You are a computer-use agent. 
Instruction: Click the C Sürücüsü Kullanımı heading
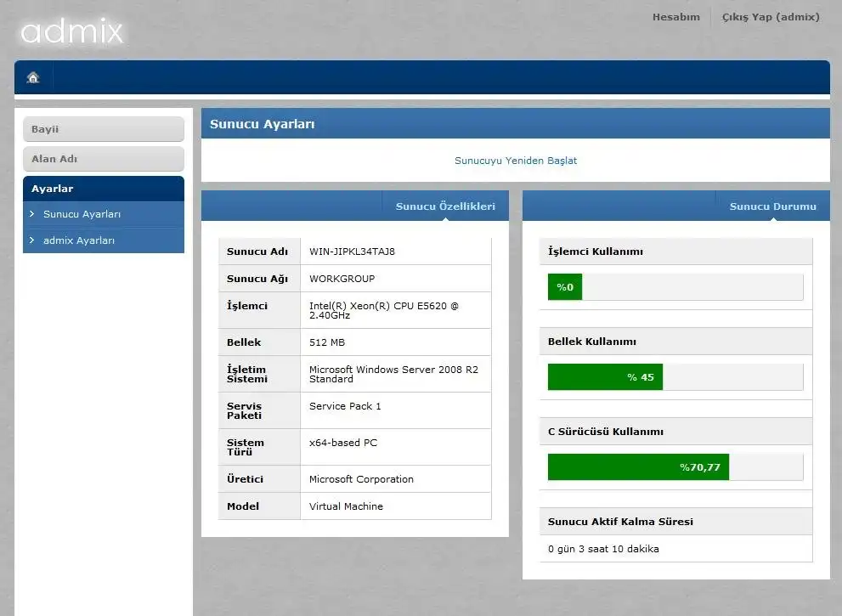(x=606, y=432)
